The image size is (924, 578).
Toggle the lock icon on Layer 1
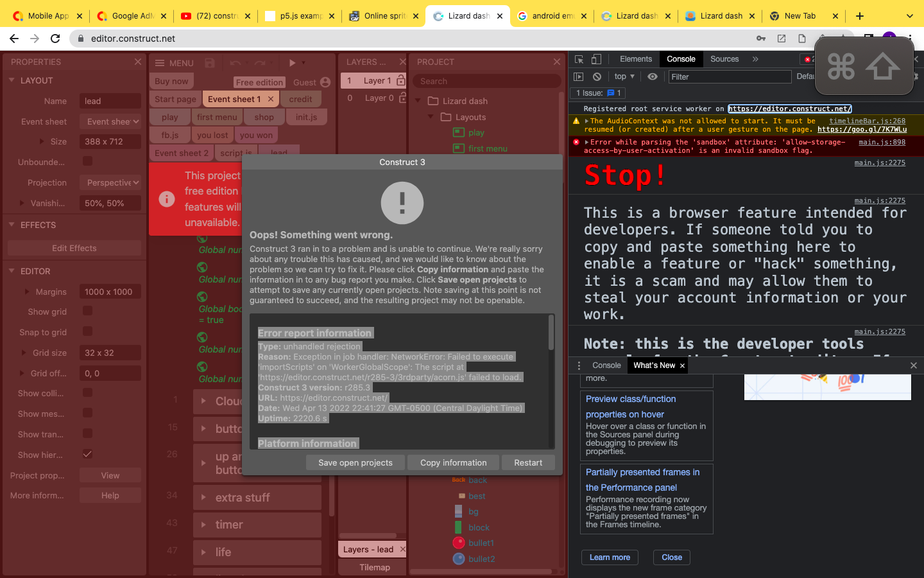click(401, 80)
